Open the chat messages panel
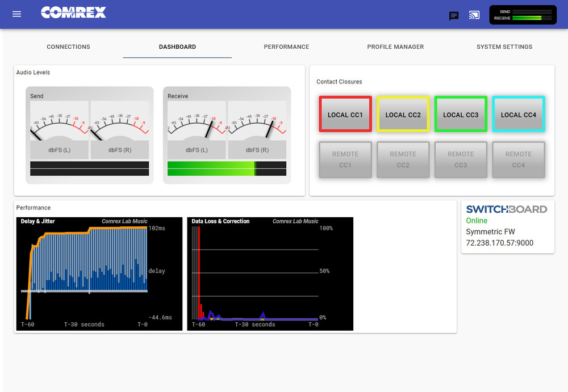This screenshot has width=568, height=392. point(454,16)
